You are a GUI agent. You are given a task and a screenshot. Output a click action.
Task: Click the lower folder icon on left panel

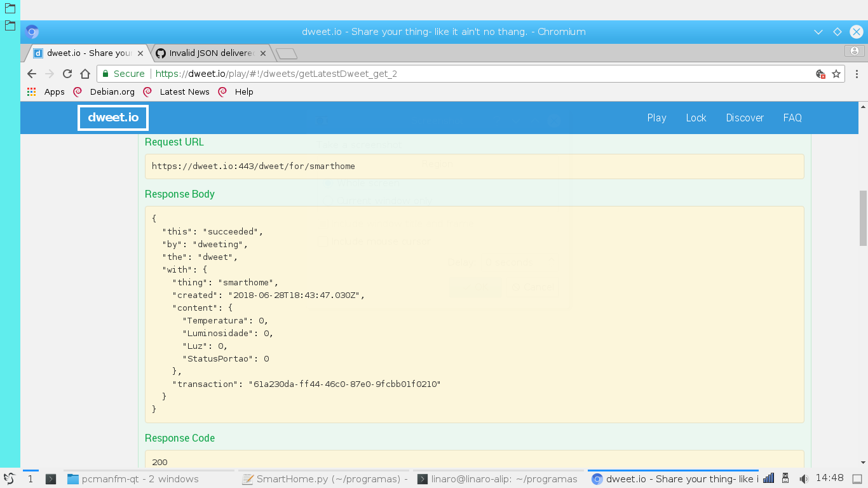(x=10, y=25)
